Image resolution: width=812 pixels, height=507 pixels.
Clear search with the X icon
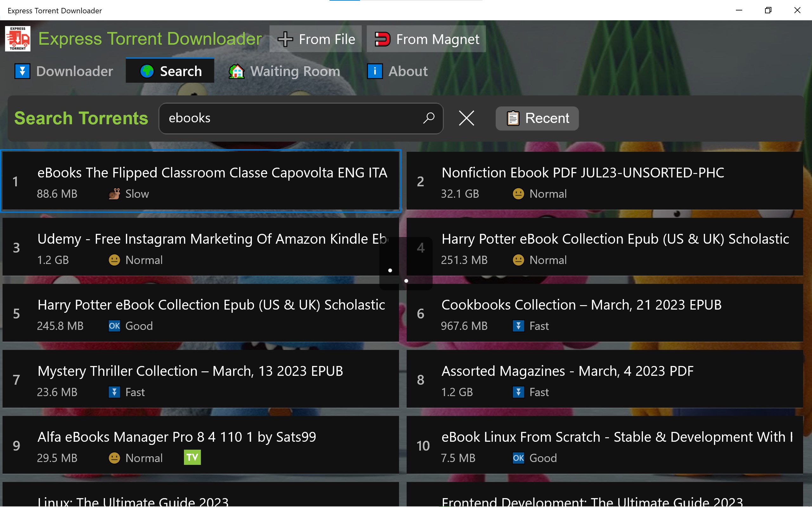[466, 118]
